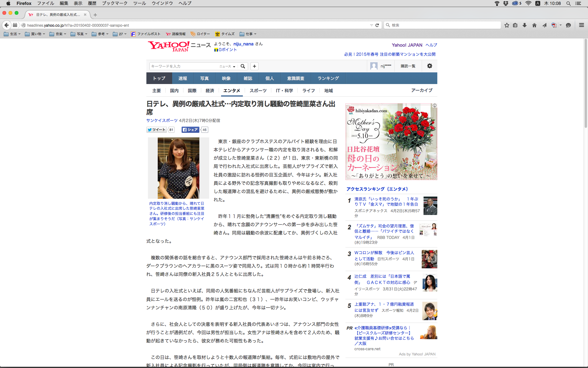Viewport: 588px width, 368px height.
Task: Click the plus button beside search
Action: coord(254,66)
